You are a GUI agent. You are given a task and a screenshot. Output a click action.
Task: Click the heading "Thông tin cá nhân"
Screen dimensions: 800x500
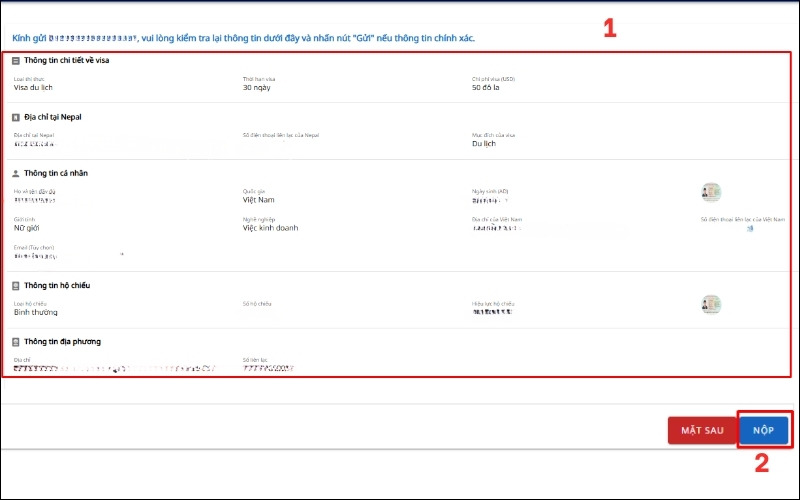pyautogui.click(x=56, y=173)
